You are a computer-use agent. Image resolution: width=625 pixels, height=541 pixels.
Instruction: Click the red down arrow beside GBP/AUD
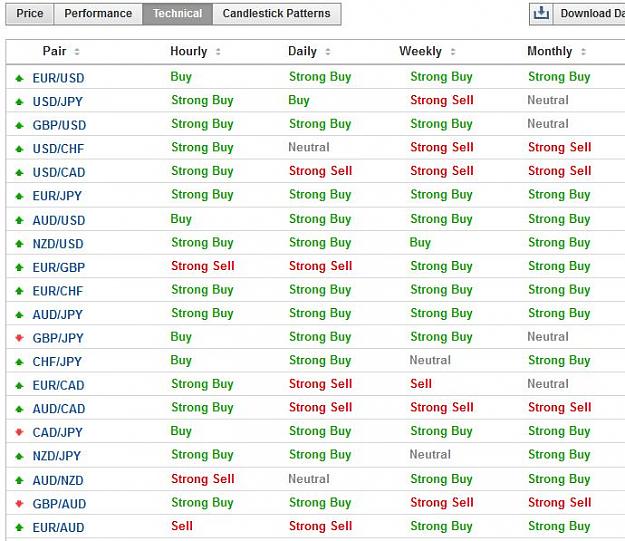tap(19, 504)
